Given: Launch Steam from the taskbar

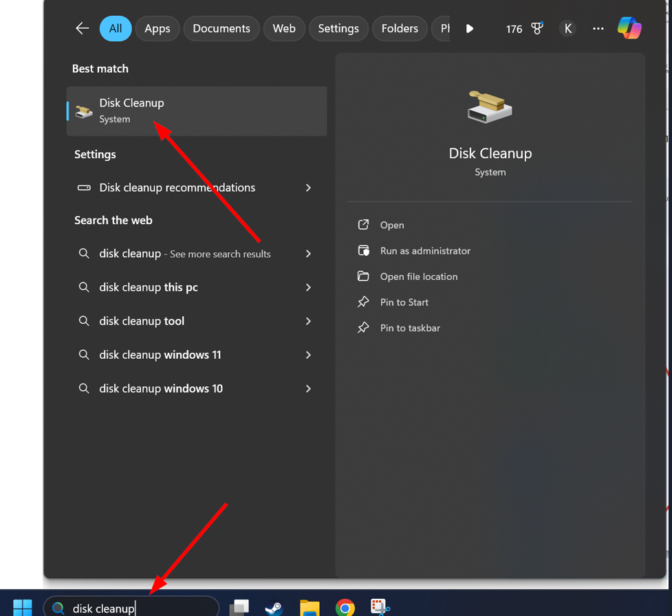Looking at the screenshot, I should [274, 608].
